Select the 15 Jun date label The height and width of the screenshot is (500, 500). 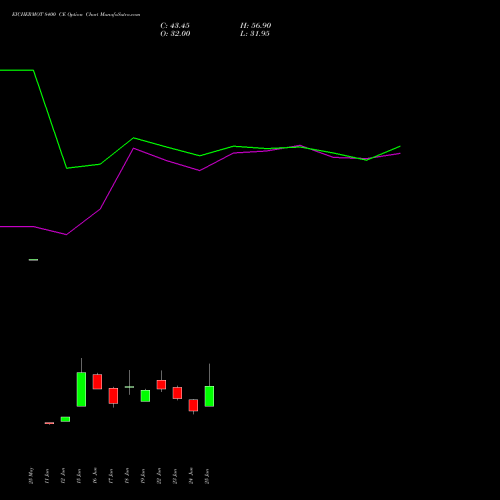point(80,476)
